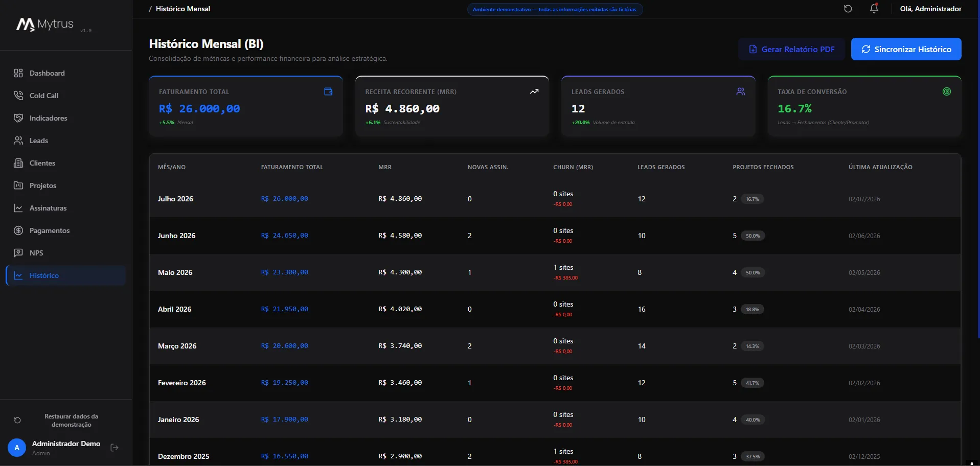The width and height of the screenshot is (980, 466).
Task: Select the Junho 2026 row label
Action: coord(176,236)
